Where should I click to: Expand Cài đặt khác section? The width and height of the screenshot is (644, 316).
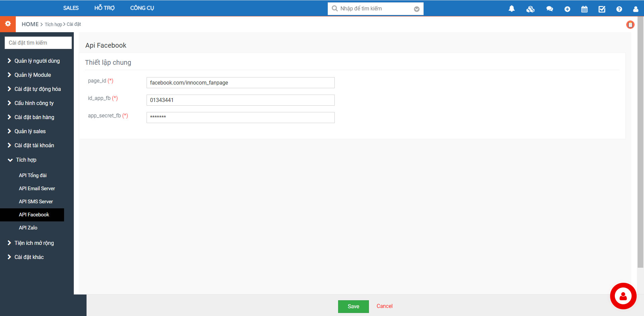(x=25, y=257)
